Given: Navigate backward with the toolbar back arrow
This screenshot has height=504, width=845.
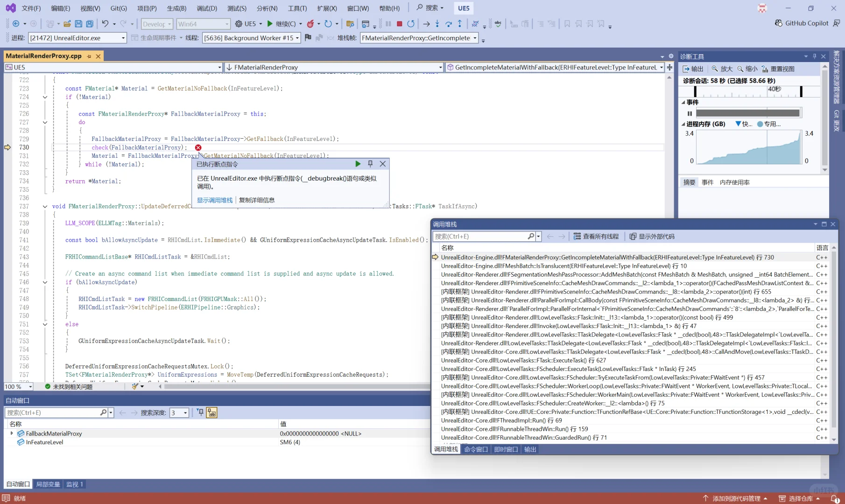Looking at the screenshot, I should coord(16,24).
